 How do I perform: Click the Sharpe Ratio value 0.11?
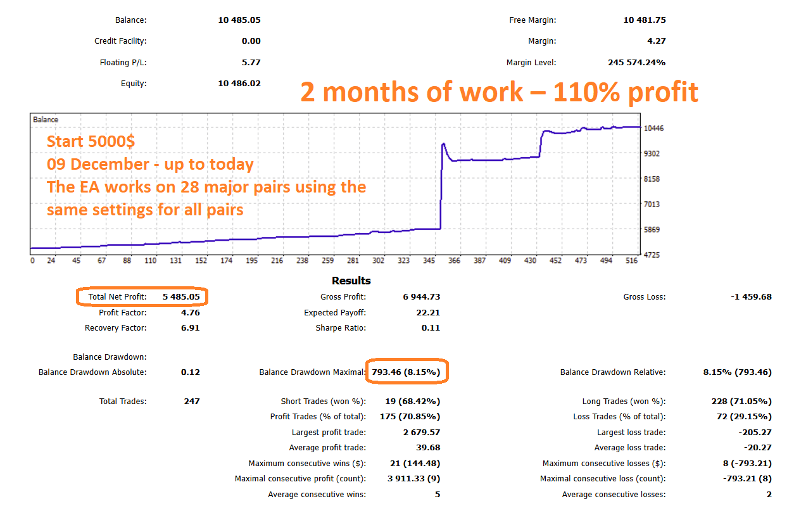[x=431, y=329]
